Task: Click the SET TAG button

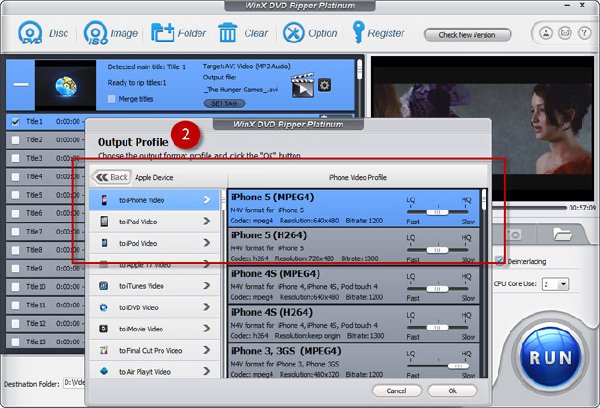Action: 224,103
